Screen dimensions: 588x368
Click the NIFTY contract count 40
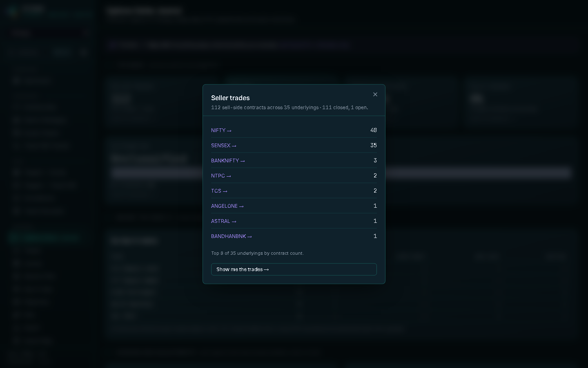(x=374, y=130)
